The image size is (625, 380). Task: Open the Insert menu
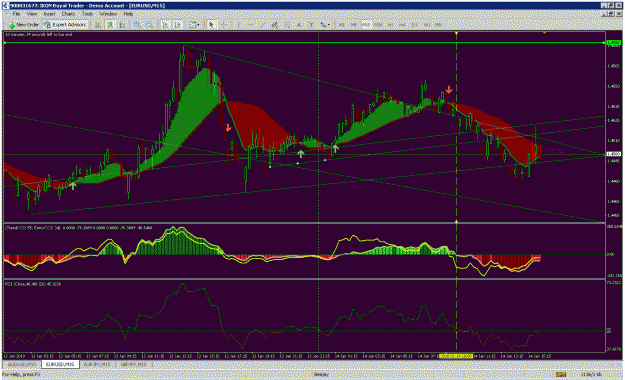click(49, 14)
